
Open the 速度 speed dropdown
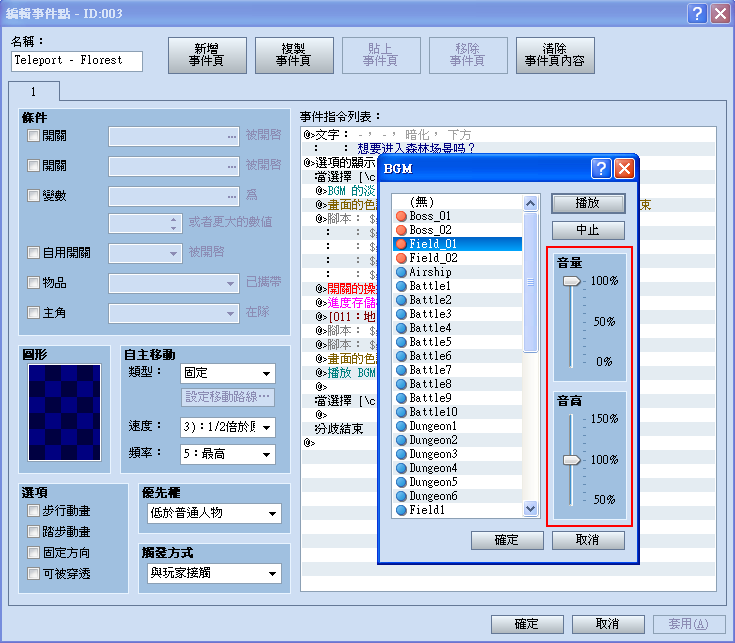pos(228,427)
